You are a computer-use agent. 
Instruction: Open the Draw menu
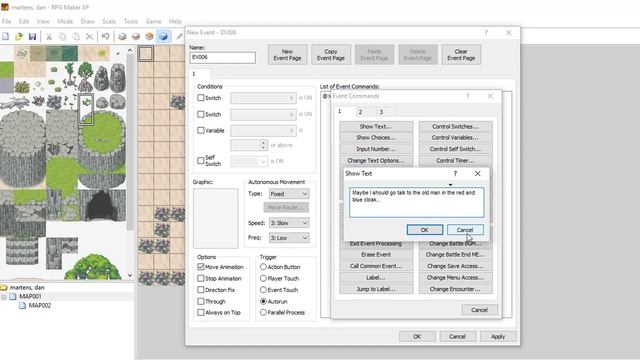point(87,21)
